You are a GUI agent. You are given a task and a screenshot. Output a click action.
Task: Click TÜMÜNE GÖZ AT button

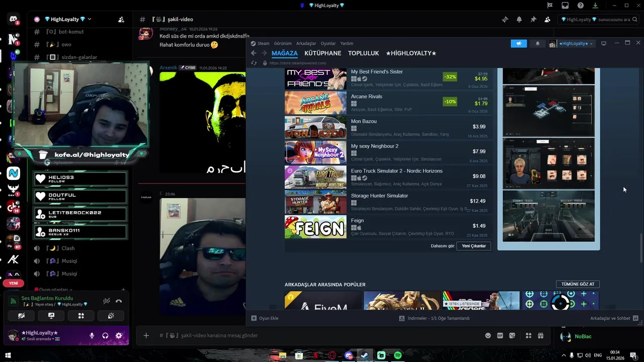[x=578, y=284]
